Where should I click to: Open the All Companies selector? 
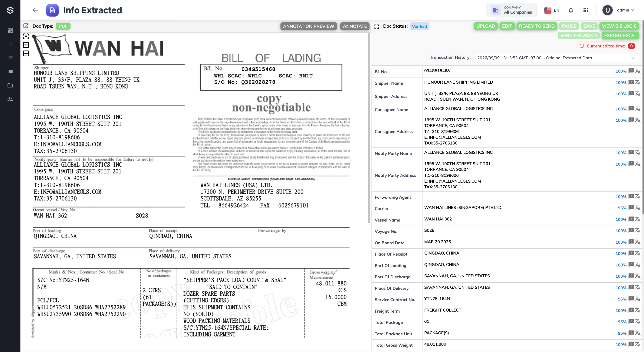click(511, 10)
